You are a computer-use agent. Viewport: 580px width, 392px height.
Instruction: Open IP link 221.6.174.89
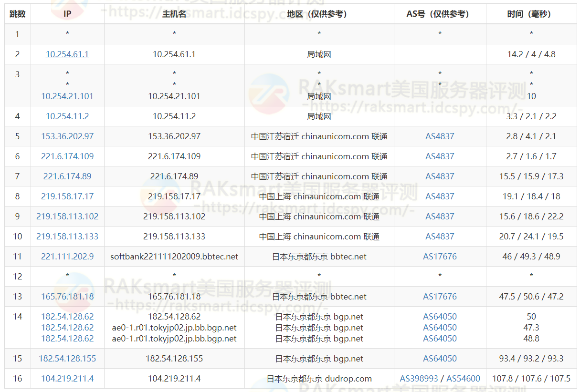tap(67, 176)
